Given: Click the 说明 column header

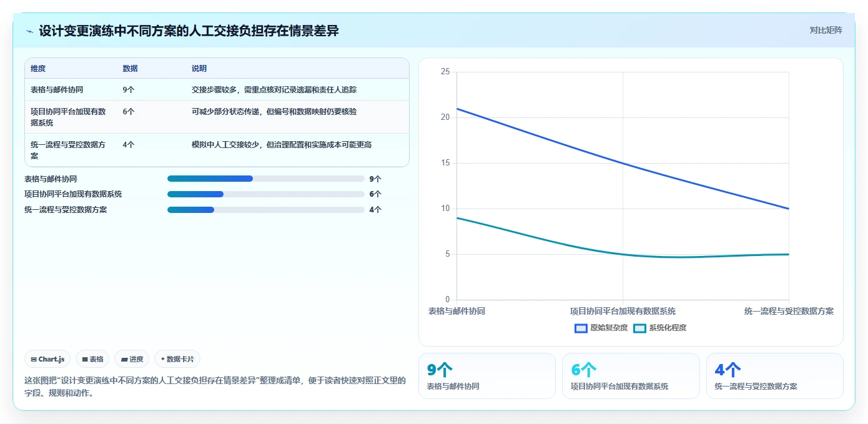Looking at the screenshot, I should [199, 69].
